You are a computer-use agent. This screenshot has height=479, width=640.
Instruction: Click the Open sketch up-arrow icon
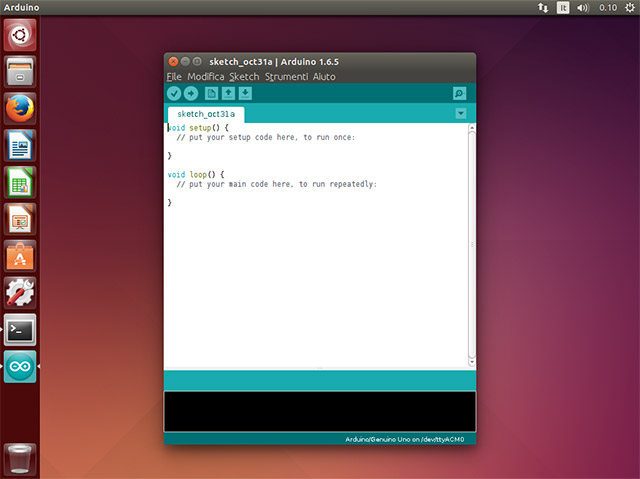pos(228,93)
